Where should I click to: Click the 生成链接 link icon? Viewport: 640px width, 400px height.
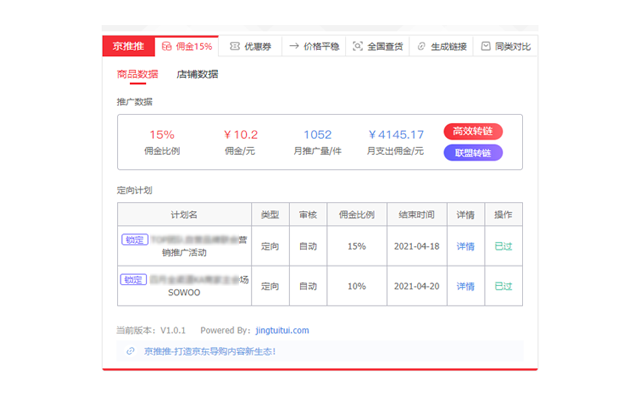pos(421,46)
